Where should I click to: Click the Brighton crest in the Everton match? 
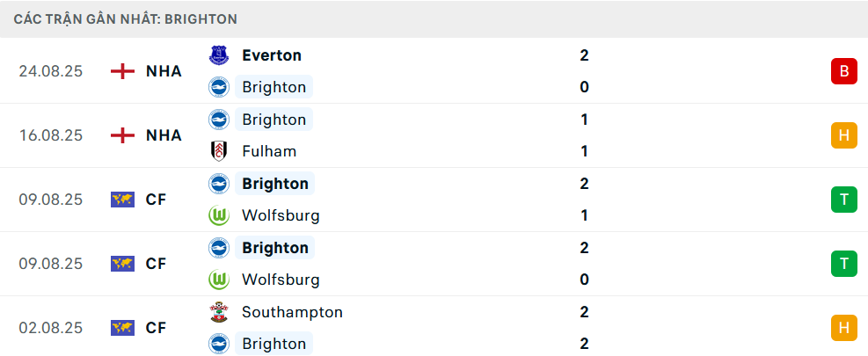[x=218, y=87]
